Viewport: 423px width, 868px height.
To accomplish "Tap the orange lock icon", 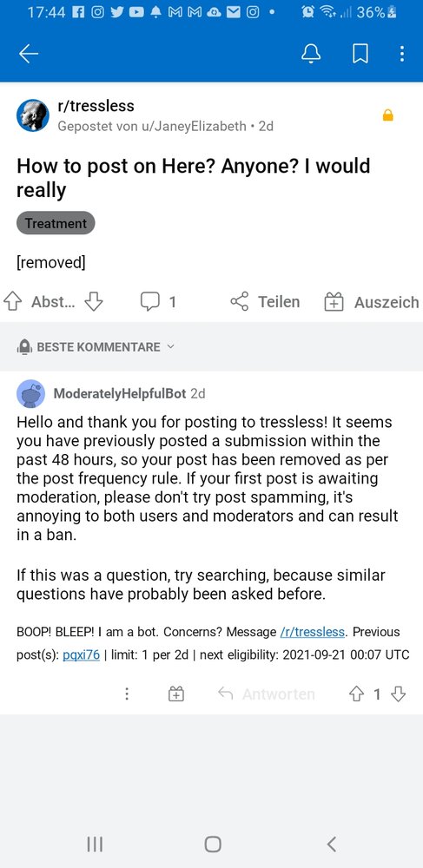I will pyautogui.click(x=388, y=115).
